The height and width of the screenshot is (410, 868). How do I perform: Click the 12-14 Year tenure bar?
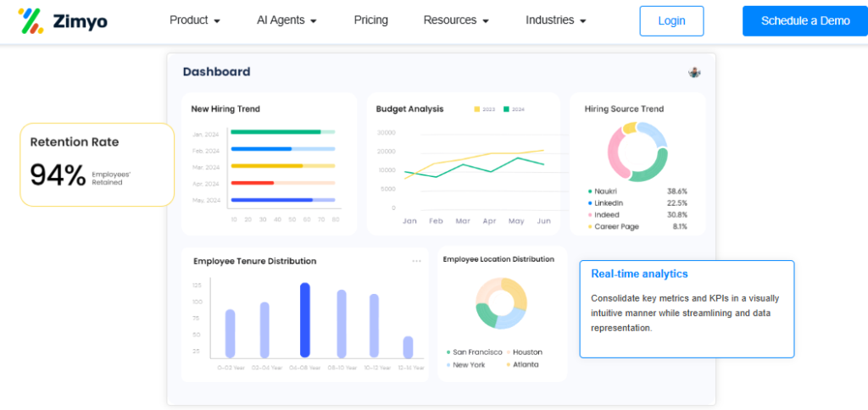[x=408, y=347]
